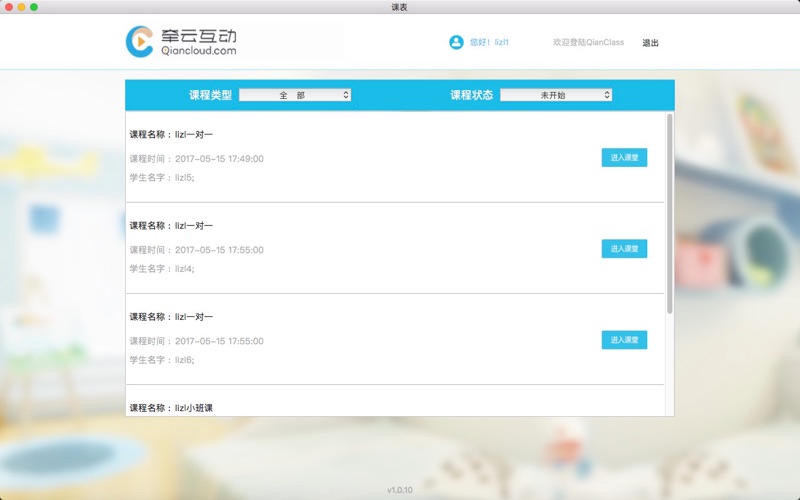Click the green maximize window button
Screen dimensions: 800x500
[x=34, y=7]
